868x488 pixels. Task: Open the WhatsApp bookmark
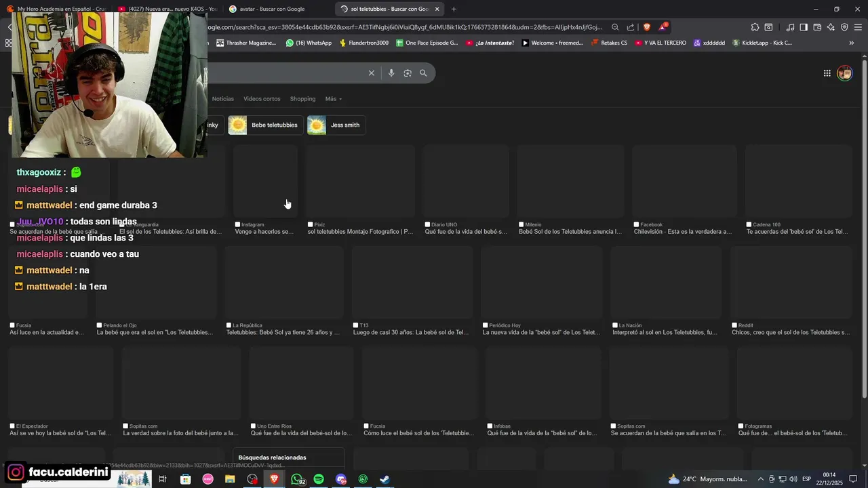[309, 43]
